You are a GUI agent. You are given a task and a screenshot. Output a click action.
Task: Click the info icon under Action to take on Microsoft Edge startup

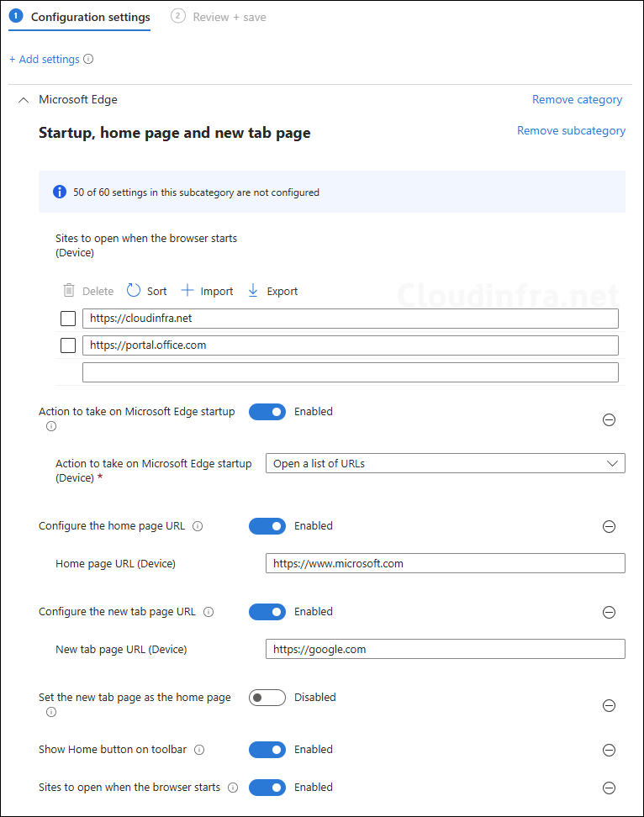(51, 426)
